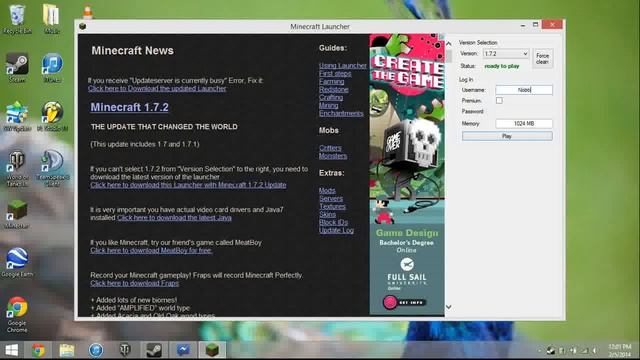
Task: Open the download MeatBoy for free link
Action: click(x=151, y=250)
